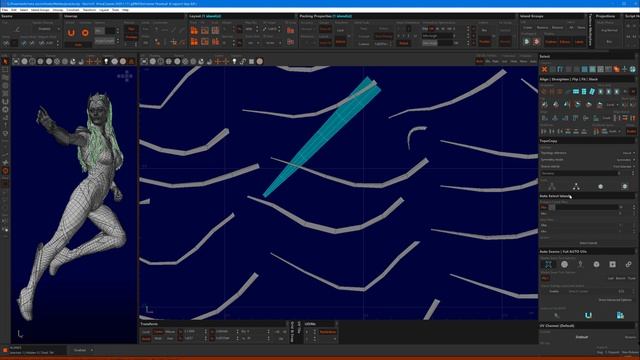Open the Island Groups menu
Image resolution: width=640 pixels, height=360 pixels.
coord(40,10)
